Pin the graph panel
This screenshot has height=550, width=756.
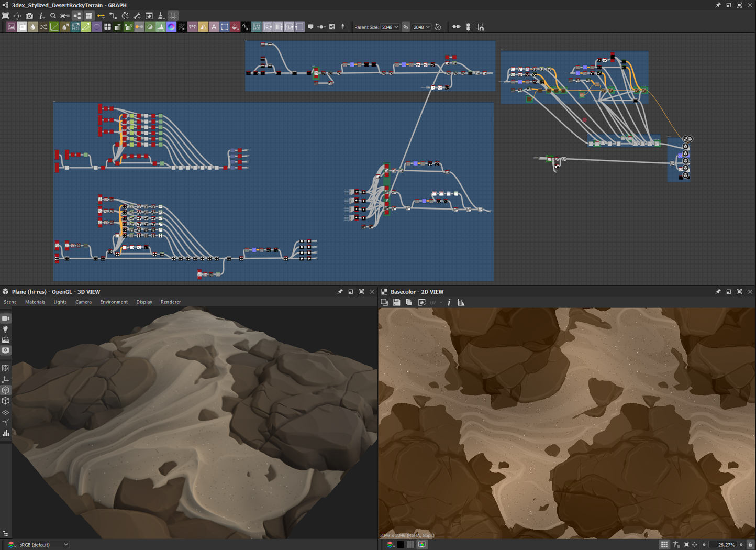(718, 5)
